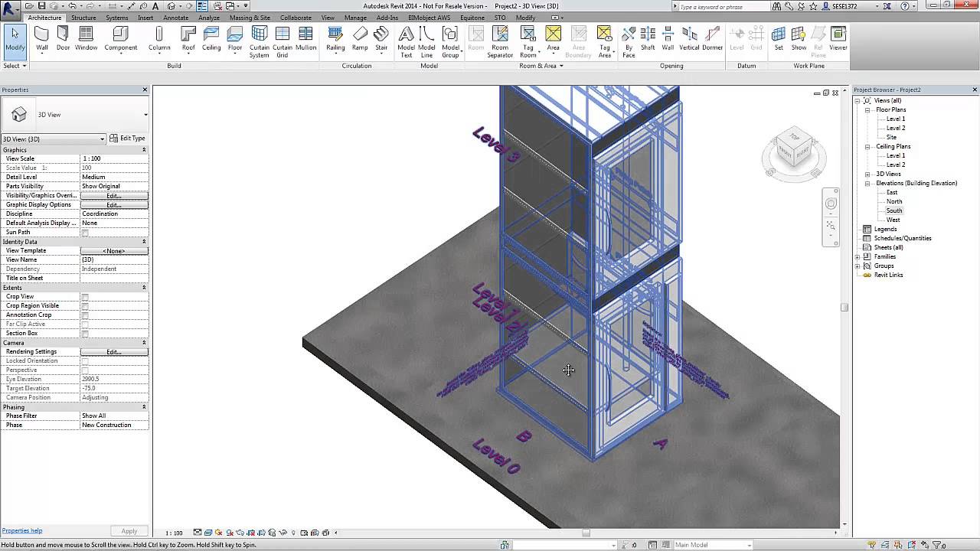Expand the Families tree node
Screen dimensions: 980x551
click(x=858, y=257)
